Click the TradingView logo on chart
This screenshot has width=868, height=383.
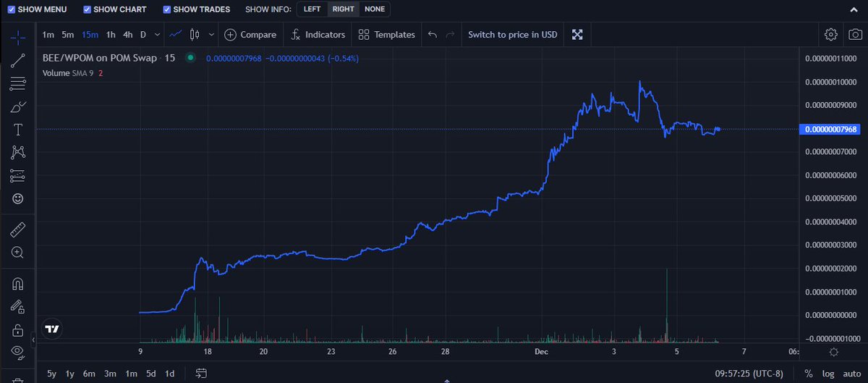51,329
